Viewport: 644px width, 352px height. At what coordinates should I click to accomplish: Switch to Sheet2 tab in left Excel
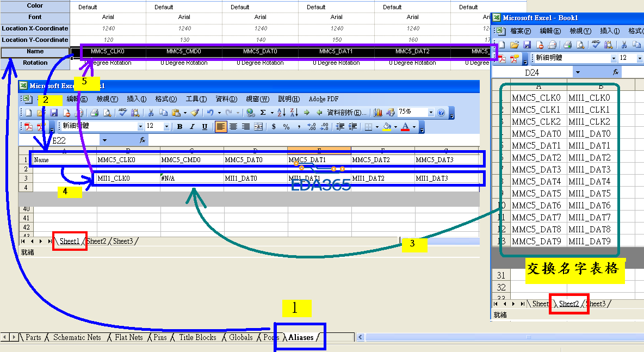tap(96, 241)
